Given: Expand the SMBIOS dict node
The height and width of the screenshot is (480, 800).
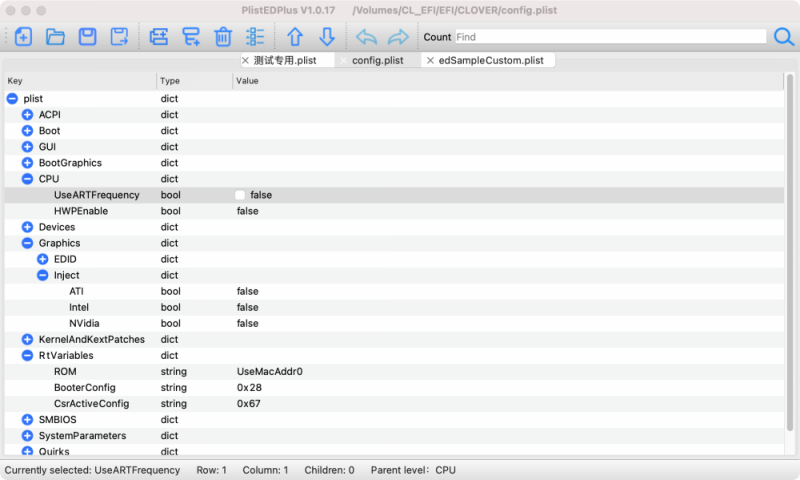Looking at the screenshot, I should click(x=28, y=420).
